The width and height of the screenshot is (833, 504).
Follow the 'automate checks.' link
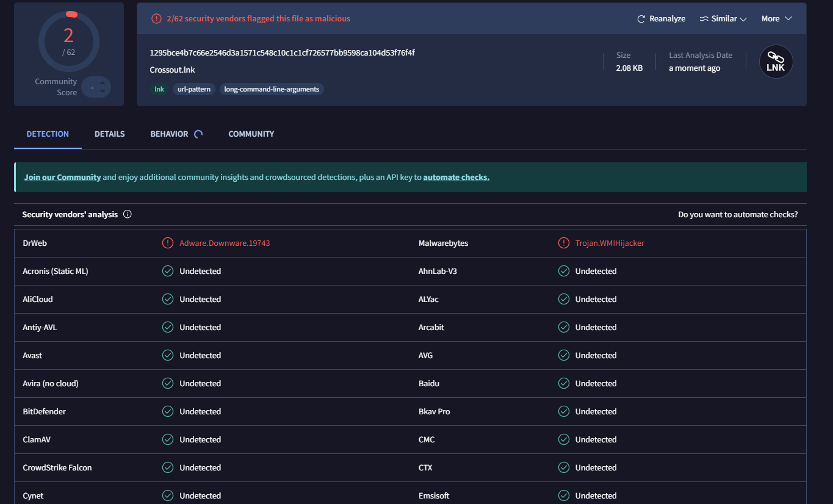point(456,177)
